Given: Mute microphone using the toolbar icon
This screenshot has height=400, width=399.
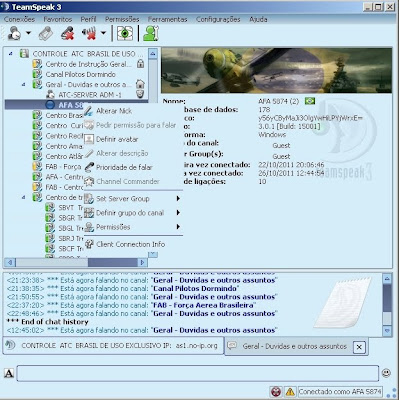Looking at the screenshot, I should click(x=67, y=33).
